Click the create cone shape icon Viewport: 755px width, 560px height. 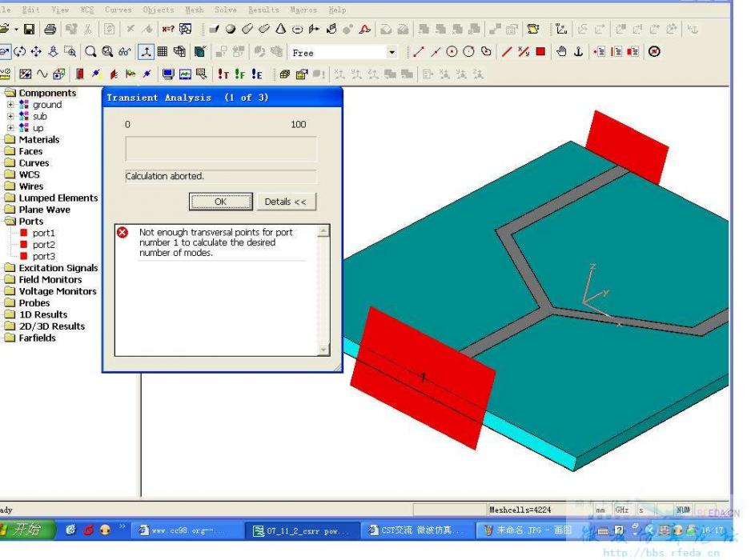[281, 29]
